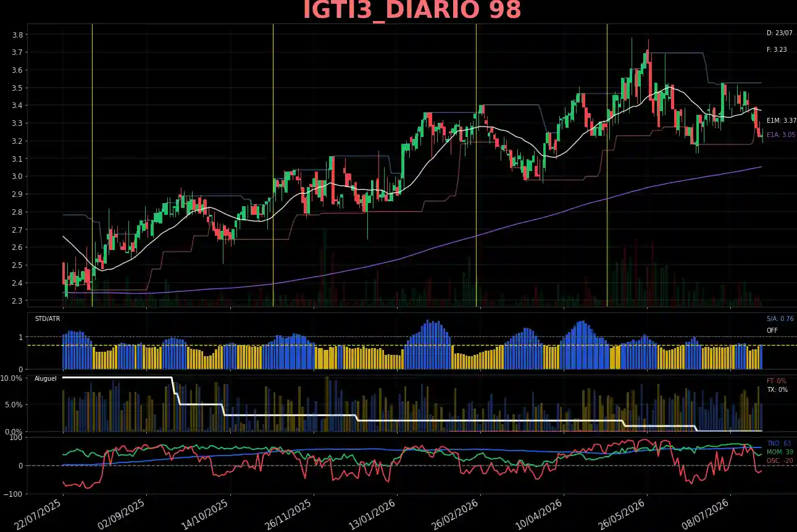Click the 100 oscillator axis tick
Viewport: 797px width, 532px height.
click(x=17, y=438)
